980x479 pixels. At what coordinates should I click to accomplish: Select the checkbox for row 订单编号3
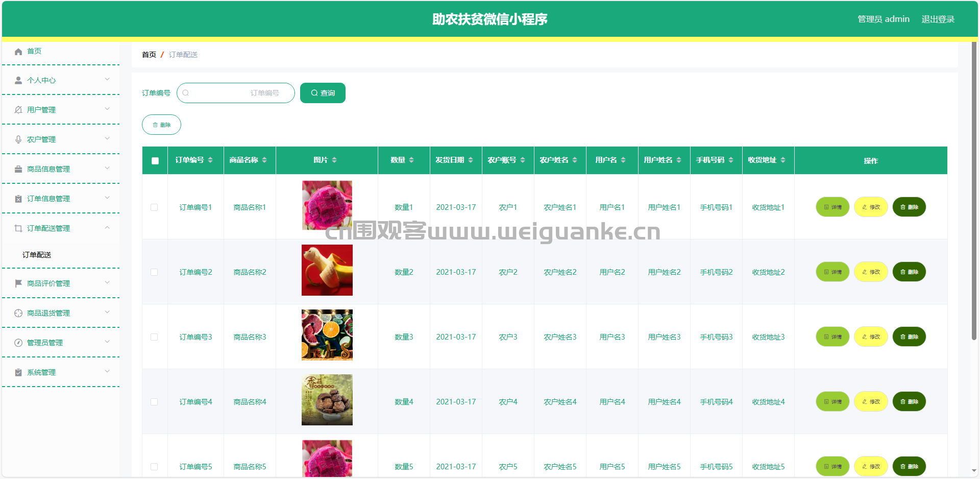click(154, 337)
